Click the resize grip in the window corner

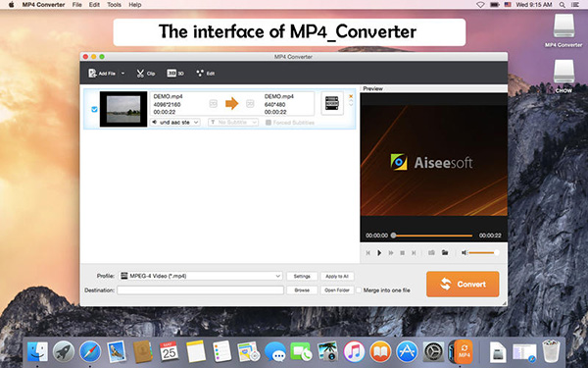[504, 303]
